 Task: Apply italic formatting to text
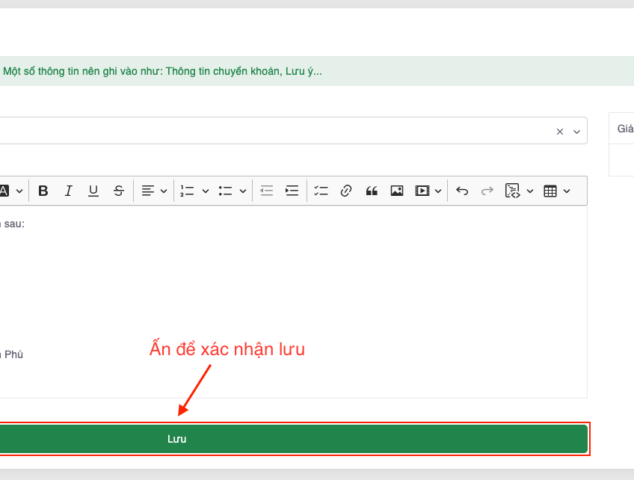pos(68,191)
